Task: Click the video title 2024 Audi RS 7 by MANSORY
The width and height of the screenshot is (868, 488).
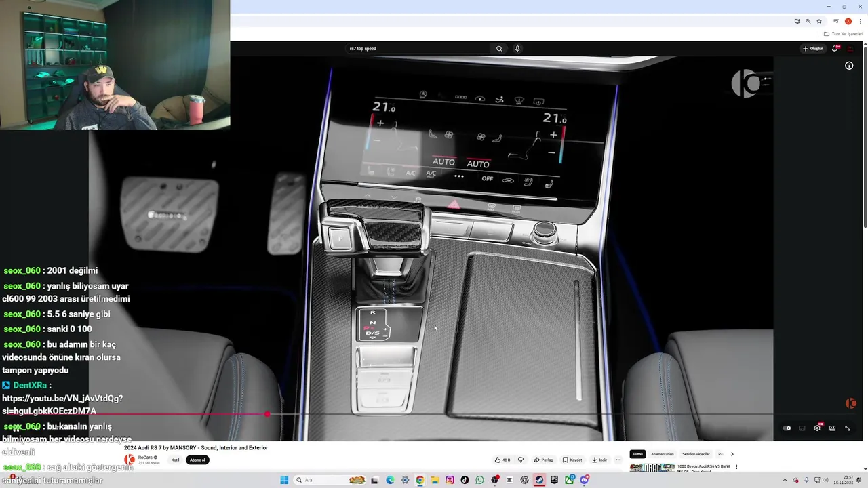Action: tap(196, 447)
